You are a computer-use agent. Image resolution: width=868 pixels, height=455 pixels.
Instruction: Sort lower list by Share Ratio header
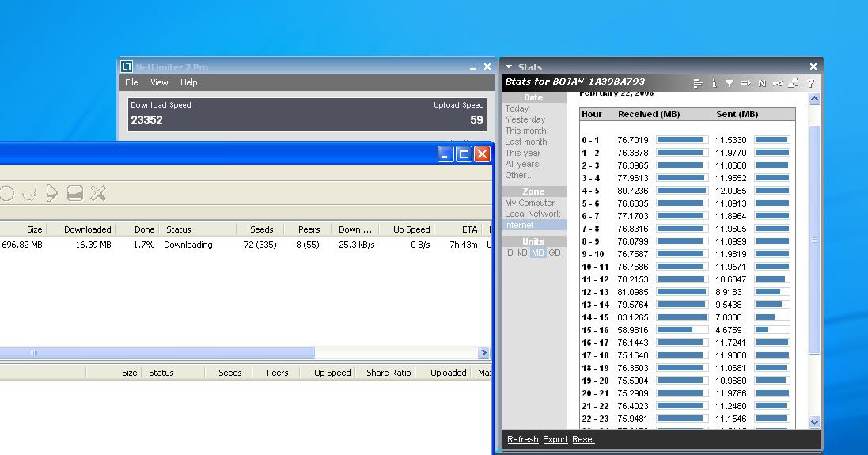click(x=389, y=373)
